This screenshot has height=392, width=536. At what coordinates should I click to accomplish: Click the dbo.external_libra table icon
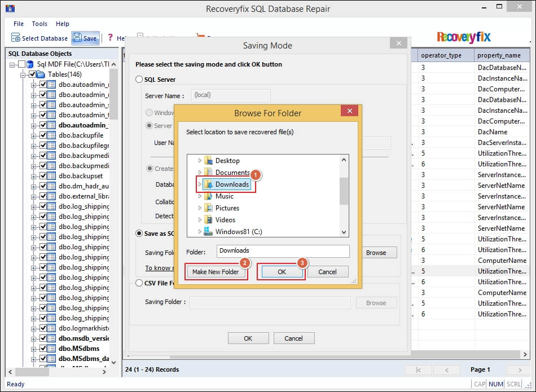tap(51, 196)
